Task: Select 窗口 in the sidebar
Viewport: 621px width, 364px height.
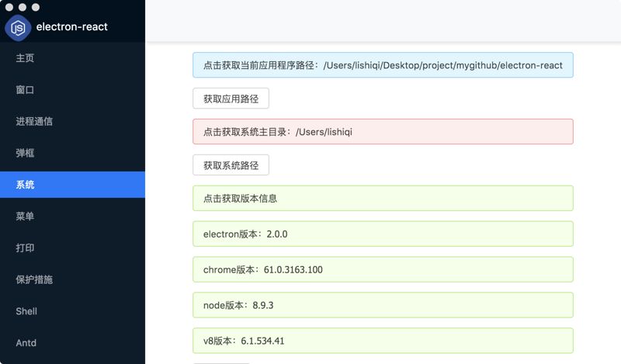Action: point(72,89)
